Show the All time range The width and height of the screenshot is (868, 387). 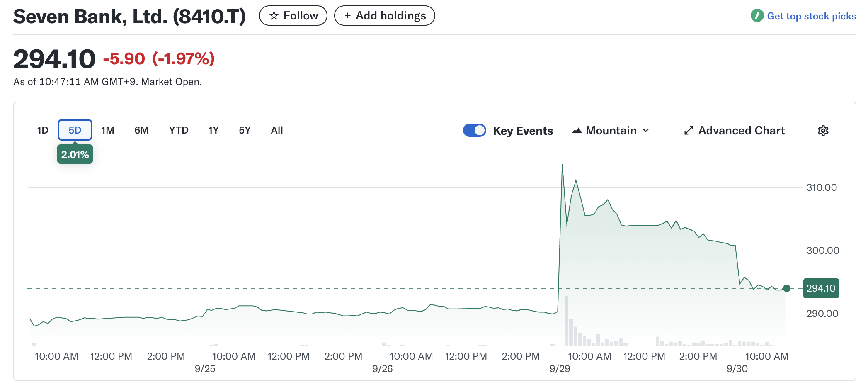pyautogui.click(x=277, y=130)
